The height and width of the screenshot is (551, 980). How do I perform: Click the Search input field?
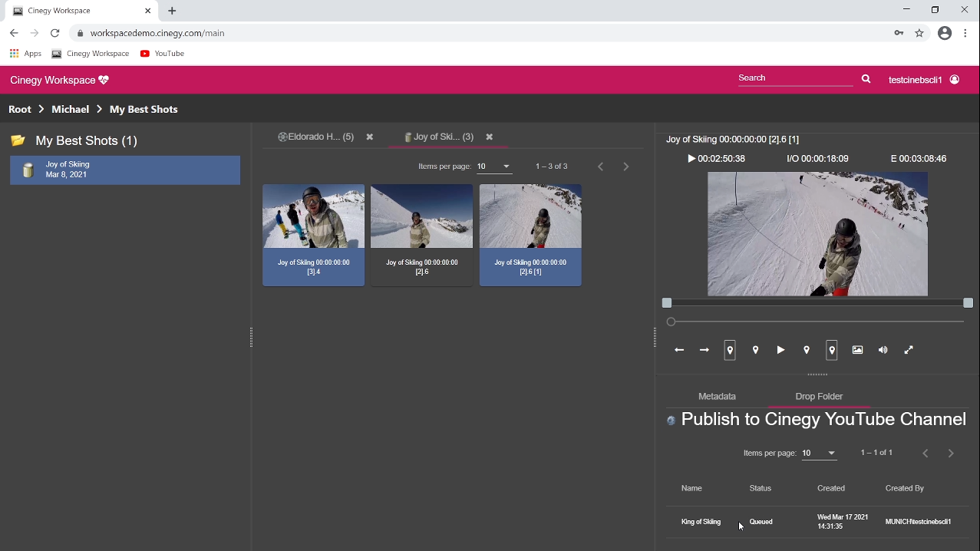(x=795, y=78)
